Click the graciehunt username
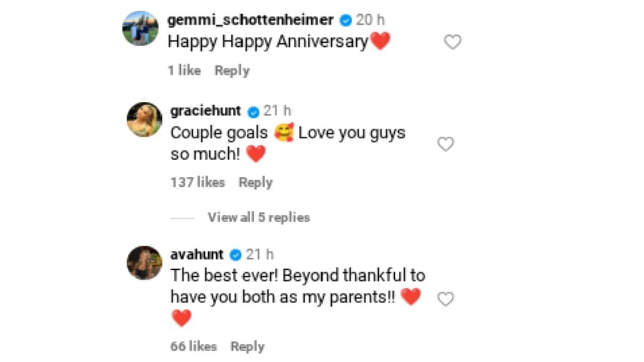Image resolution: width=644 pixels, height=362 pixels. [x=206, y=111]
